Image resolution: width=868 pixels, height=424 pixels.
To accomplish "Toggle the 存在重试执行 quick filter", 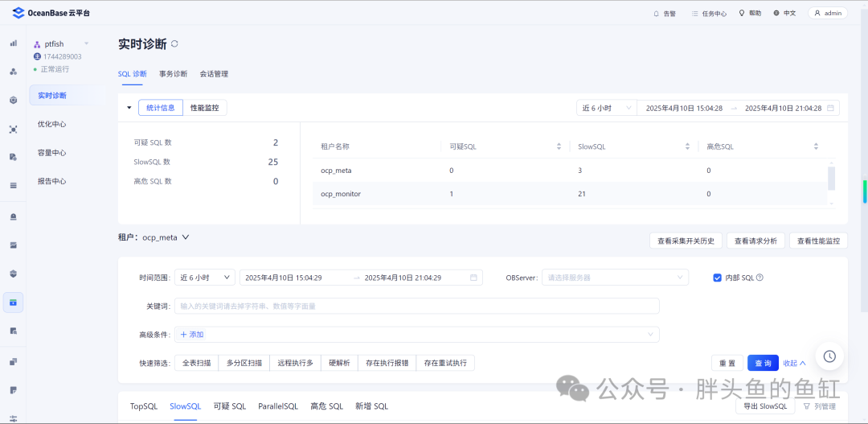I will coord(445,363).
